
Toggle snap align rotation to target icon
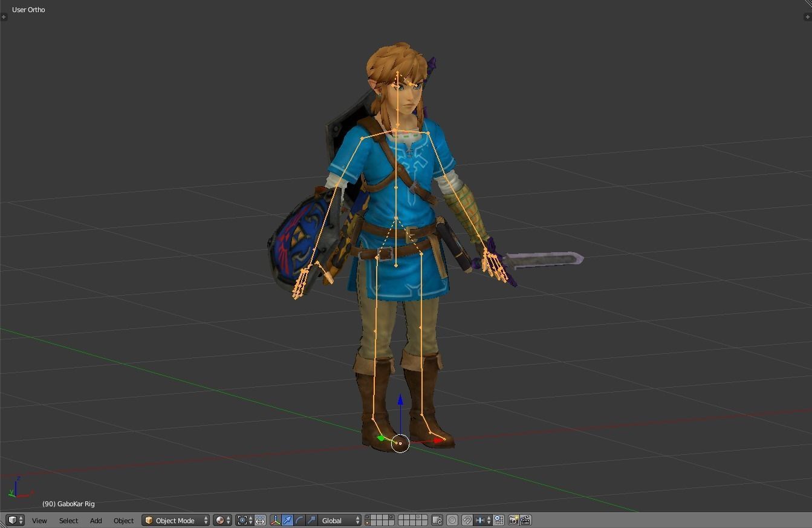tap(499, 520)
